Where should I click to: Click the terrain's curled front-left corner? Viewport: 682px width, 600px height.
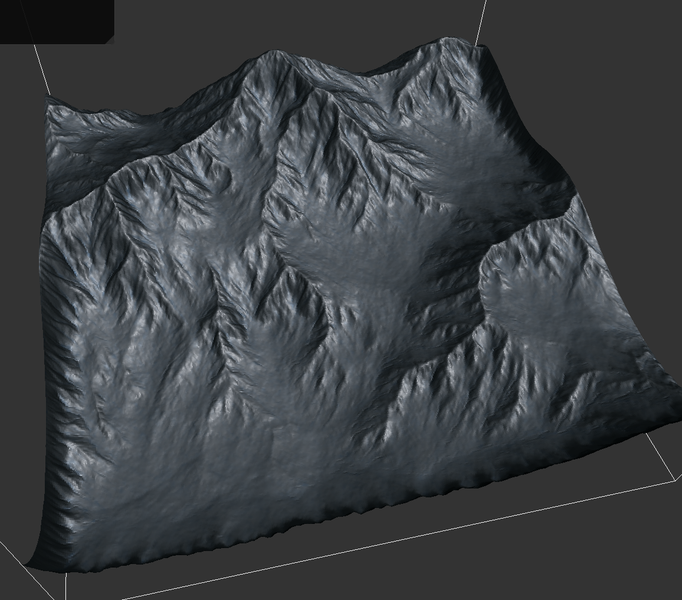[37, 555]
